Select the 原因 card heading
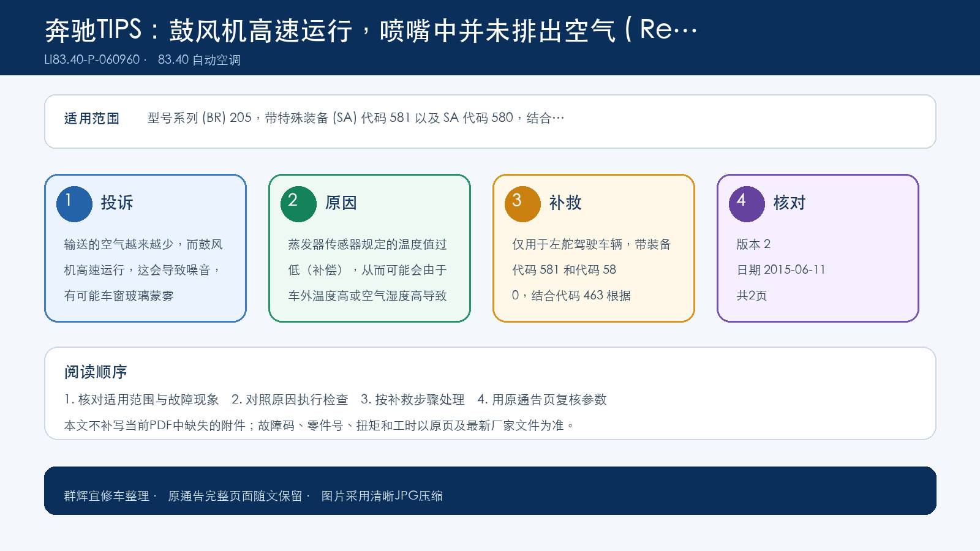 341,203
